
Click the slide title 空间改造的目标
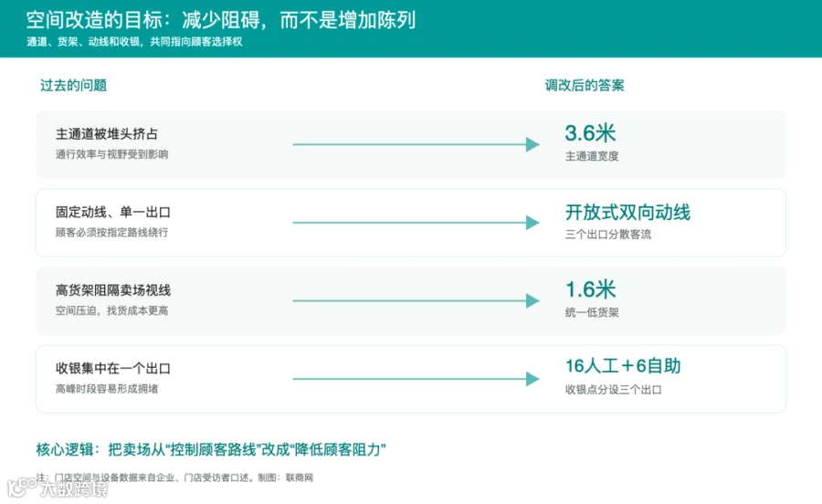(94, 20)
